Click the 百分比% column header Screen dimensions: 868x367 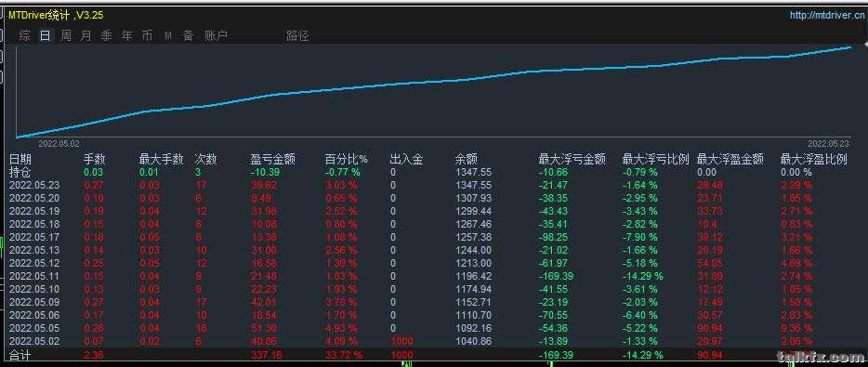coord(347,160)
